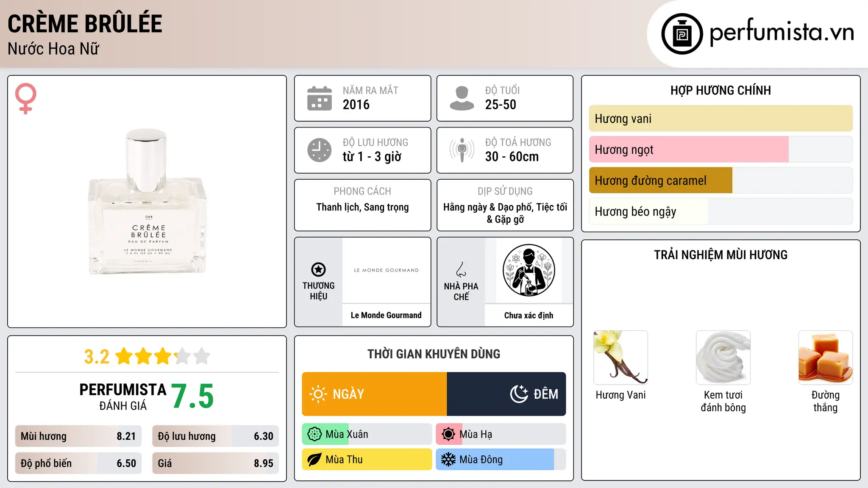Click the HỢP HƯƠNG CHÍNH heading
This screenshot has width=868, height=488.
coord(721,90)
